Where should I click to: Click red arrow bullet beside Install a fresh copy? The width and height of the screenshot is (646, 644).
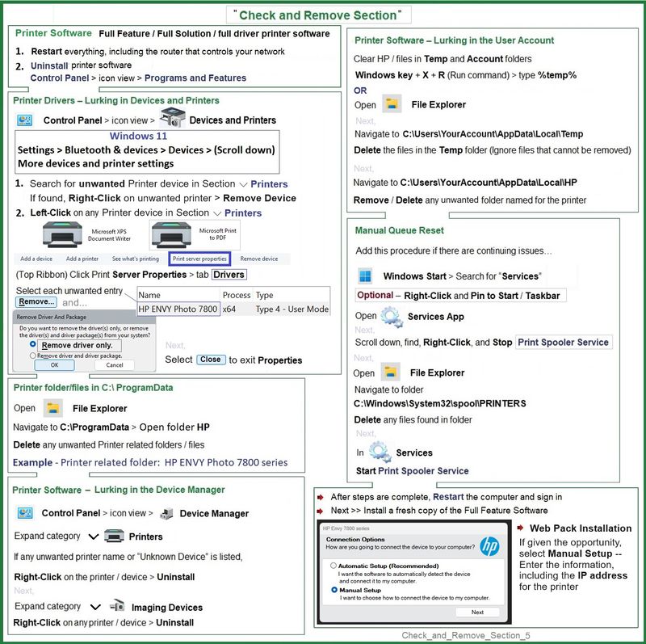320,511
